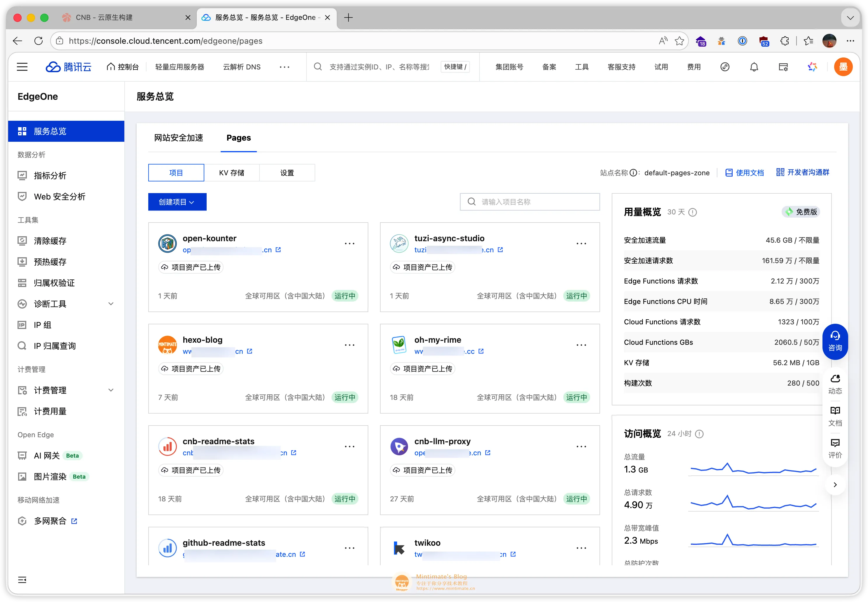The height and width of the screenshot is (602, 868).
Task: Expand the 诊断工具 section chevron
Action: coord(111,304)
